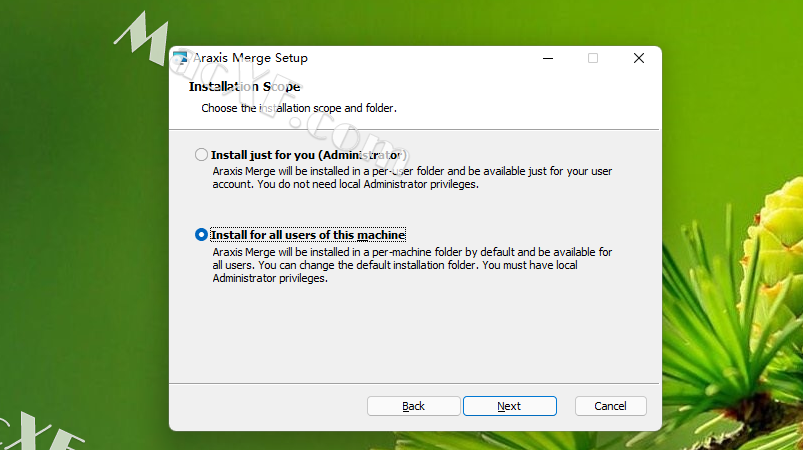Click the Next button
Screen dimensions: 803x450
click(510, 406)
